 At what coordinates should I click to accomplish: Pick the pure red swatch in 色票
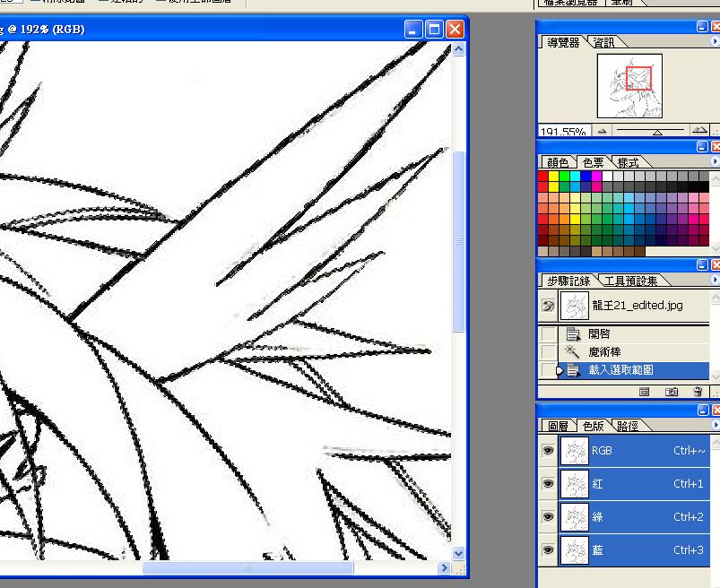543,177
